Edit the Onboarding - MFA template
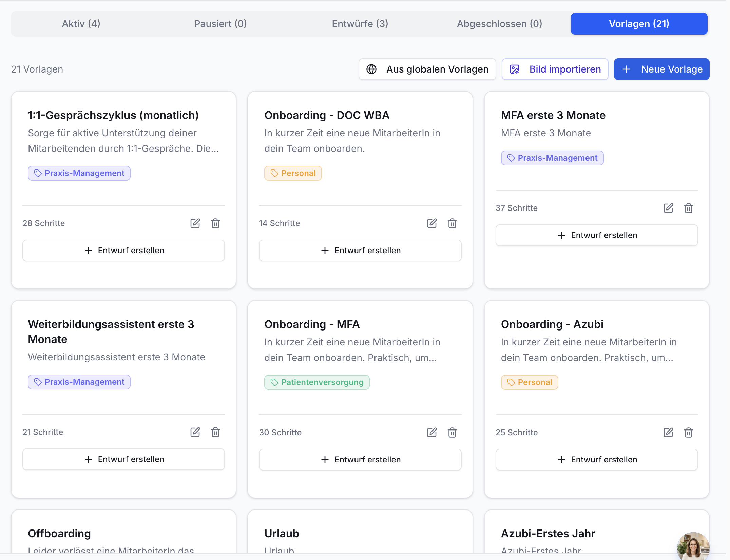Image resolution: width=730 pixels, height=560 pixels. click(432, 433)
